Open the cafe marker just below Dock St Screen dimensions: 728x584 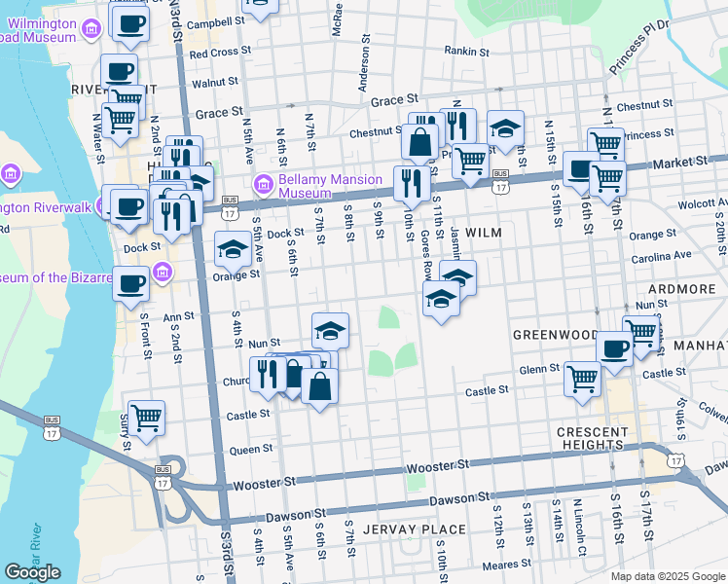click(130, 282)
